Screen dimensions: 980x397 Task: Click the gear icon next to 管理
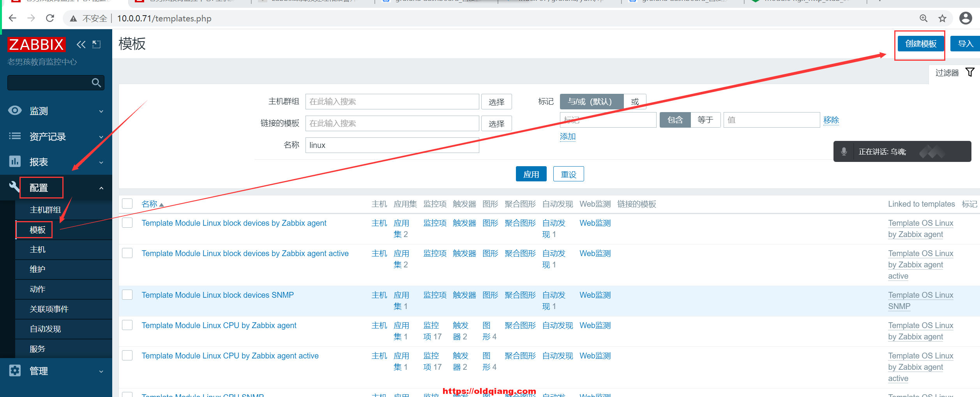(x=15, y=371)
